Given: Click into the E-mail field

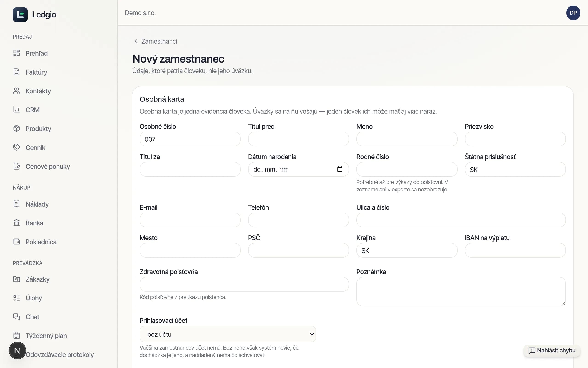Looking at the screenshot, I should (x=190, y=220).
